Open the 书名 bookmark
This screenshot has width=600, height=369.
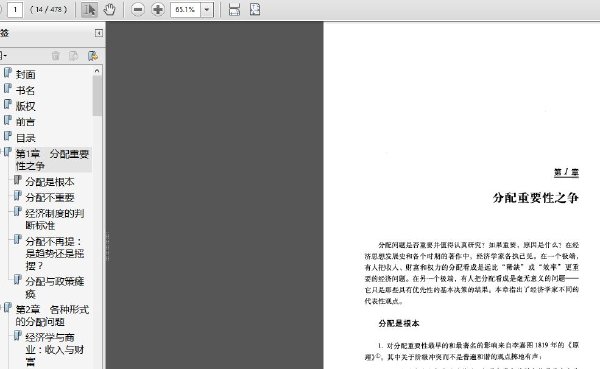(x=25, y=90)
